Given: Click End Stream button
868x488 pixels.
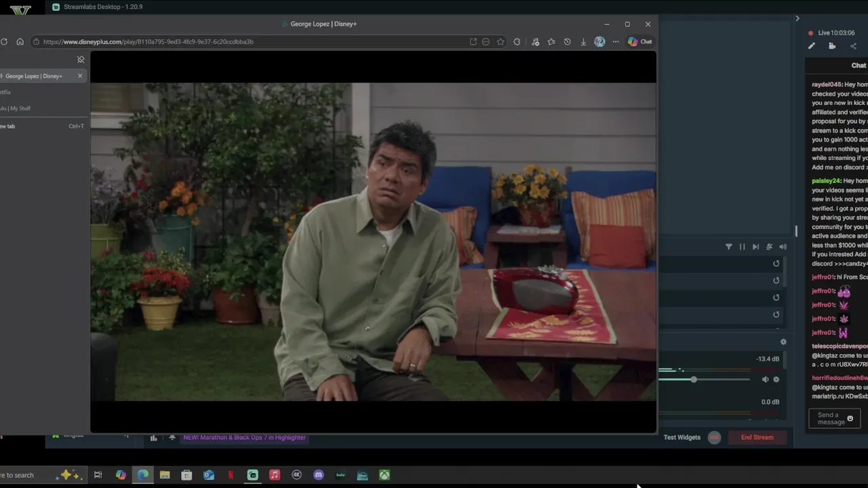Looking at the screenshot, I should 757,437.
